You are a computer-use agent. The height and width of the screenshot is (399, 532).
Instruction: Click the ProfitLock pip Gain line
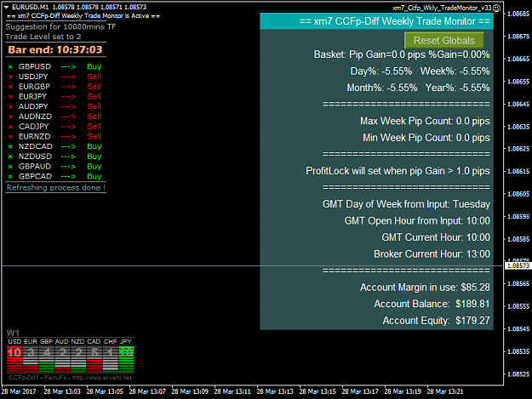[398, 171]
